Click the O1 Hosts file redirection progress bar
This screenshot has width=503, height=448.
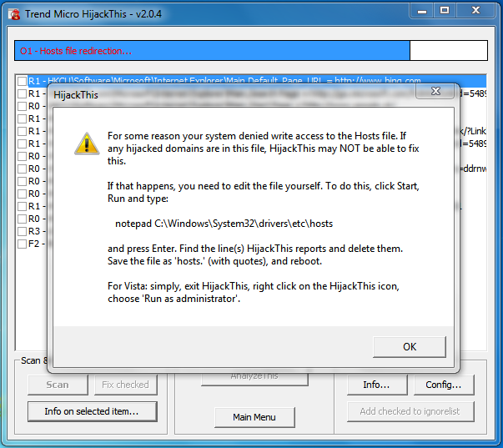click(x=251, y=50)
